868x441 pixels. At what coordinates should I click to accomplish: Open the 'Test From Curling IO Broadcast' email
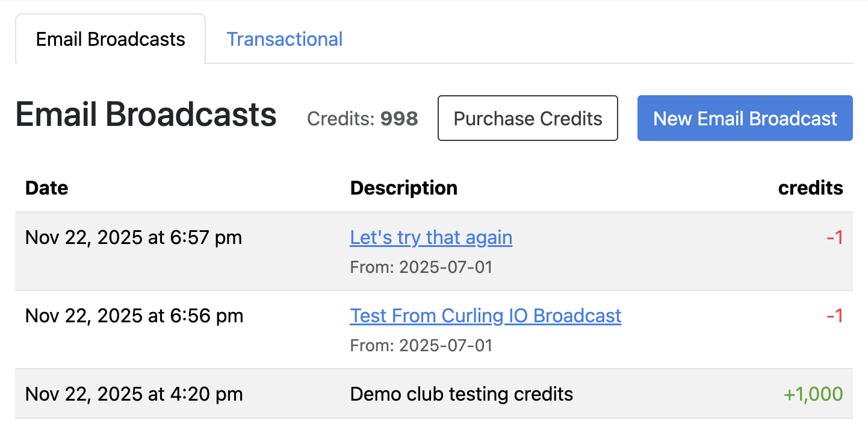(486, 315)
